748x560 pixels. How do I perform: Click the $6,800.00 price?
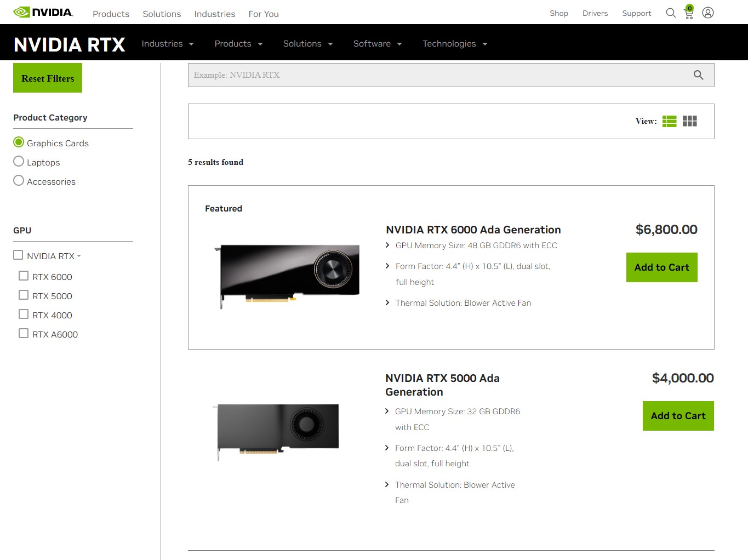click(x=666, y=230)
